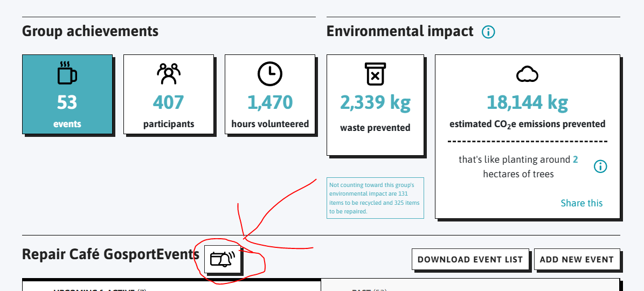
Task: Click the clock hours volunteered icon
Action: pos(269,74)
